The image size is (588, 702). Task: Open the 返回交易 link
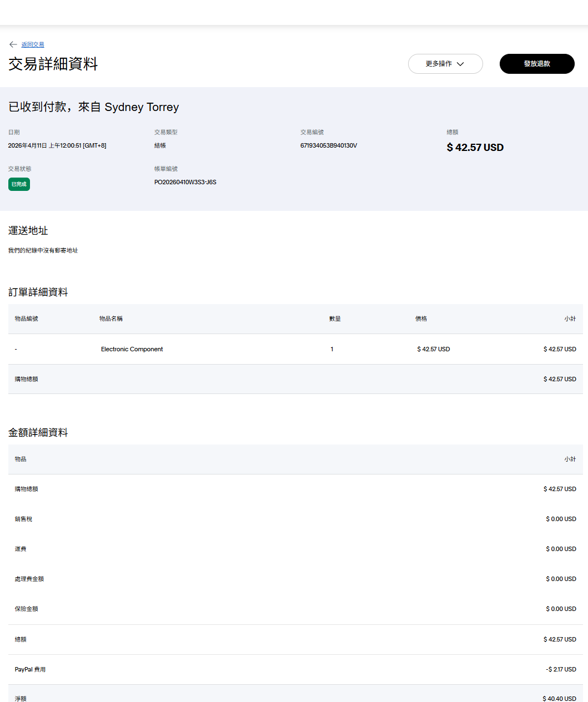pyautogui.click(x=33, y=44)
